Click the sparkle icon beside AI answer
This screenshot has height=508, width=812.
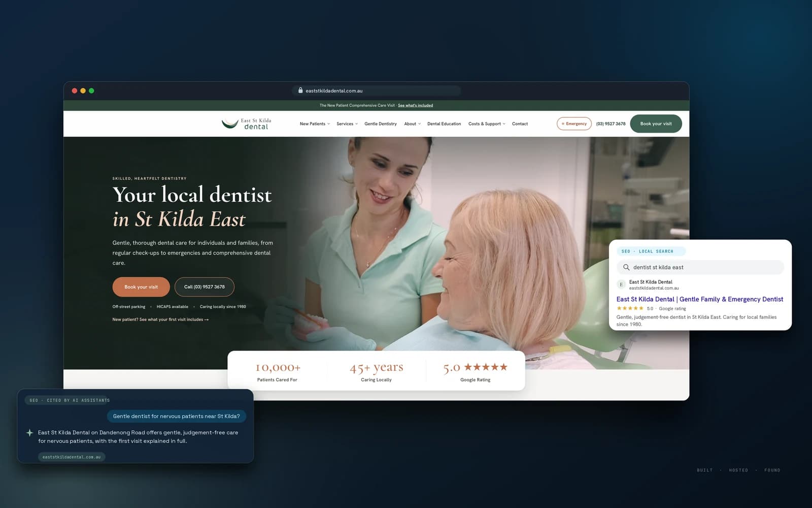29,433
